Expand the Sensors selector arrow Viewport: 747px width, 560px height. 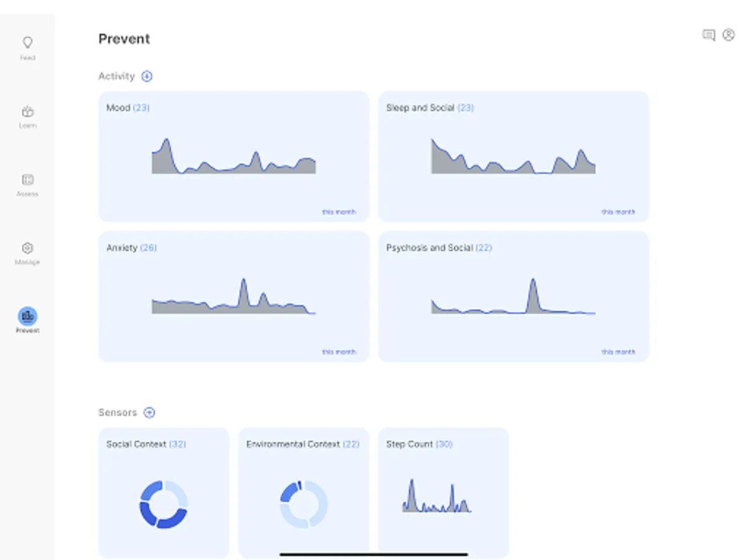pos(149,413)
